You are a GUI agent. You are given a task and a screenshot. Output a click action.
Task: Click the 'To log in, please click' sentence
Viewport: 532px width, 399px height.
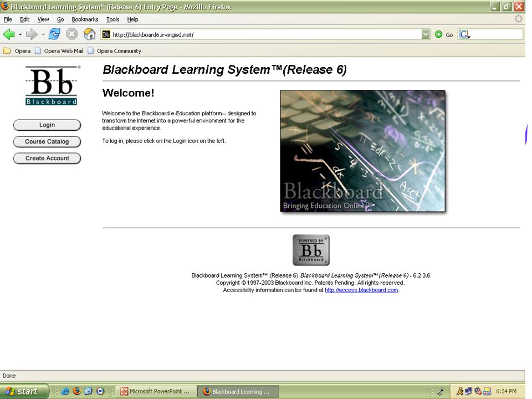164,141
